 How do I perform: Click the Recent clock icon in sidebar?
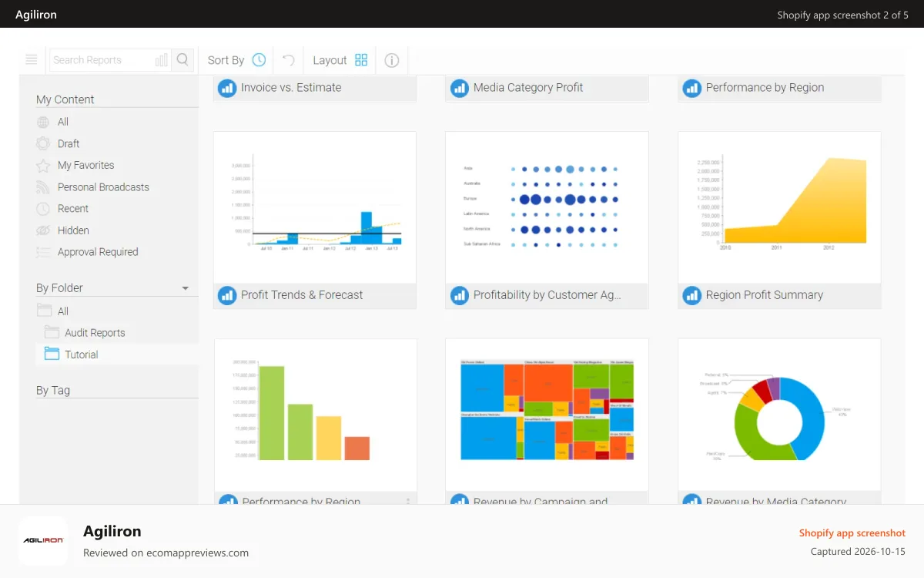43,208
